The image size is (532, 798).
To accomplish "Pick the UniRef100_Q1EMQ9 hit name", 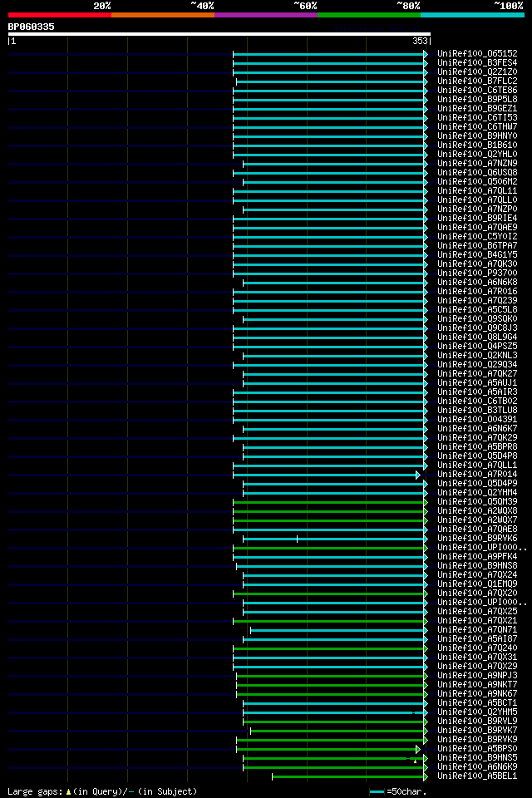I will 477,584.
